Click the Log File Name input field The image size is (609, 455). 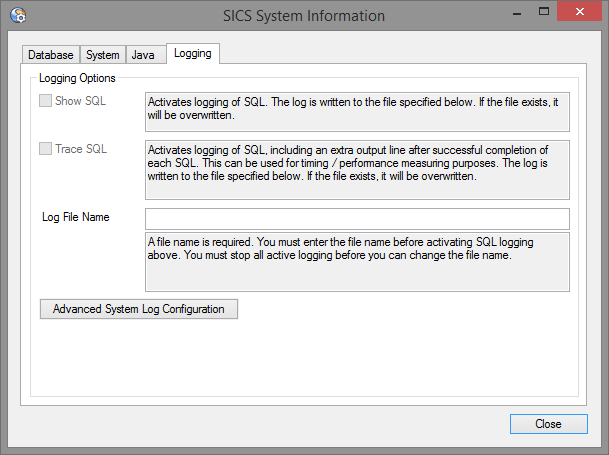(x=356, y=219)
